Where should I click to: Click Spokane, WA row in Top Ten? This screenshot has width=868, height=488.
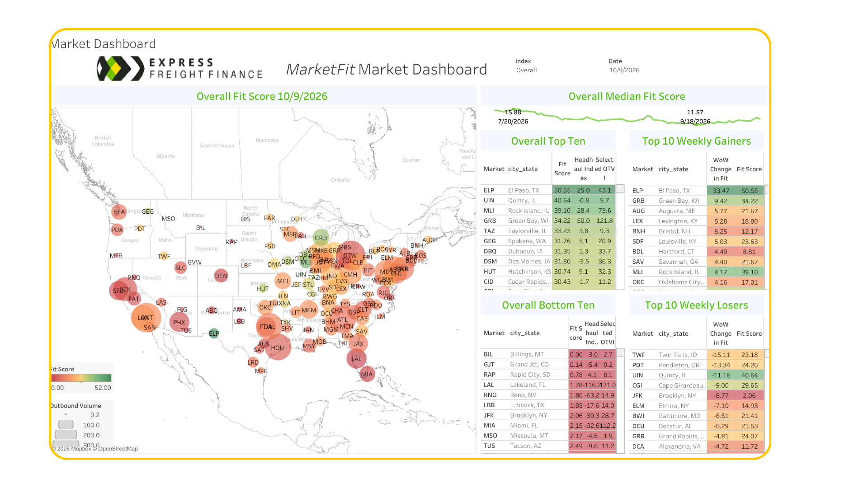(x=548, y=241)
